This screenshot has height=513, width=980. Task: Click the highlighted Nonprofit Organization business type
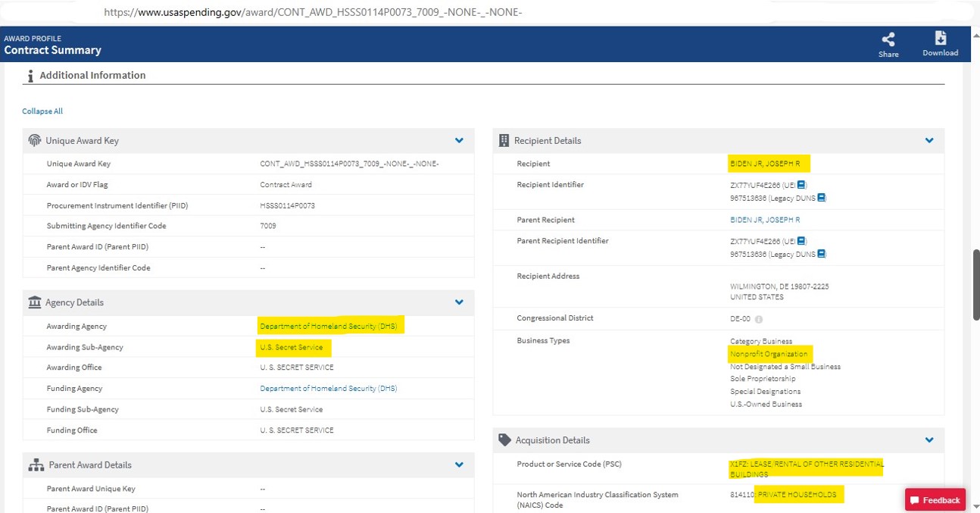coord(769,354)
